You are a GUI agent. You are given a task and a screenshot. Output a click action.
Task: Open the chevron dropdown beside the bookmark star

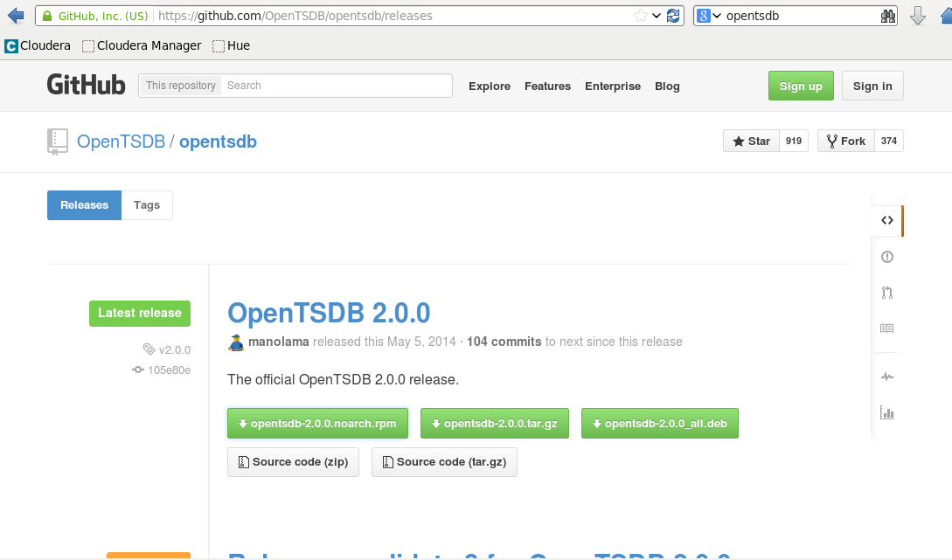[x=656, y=15]
